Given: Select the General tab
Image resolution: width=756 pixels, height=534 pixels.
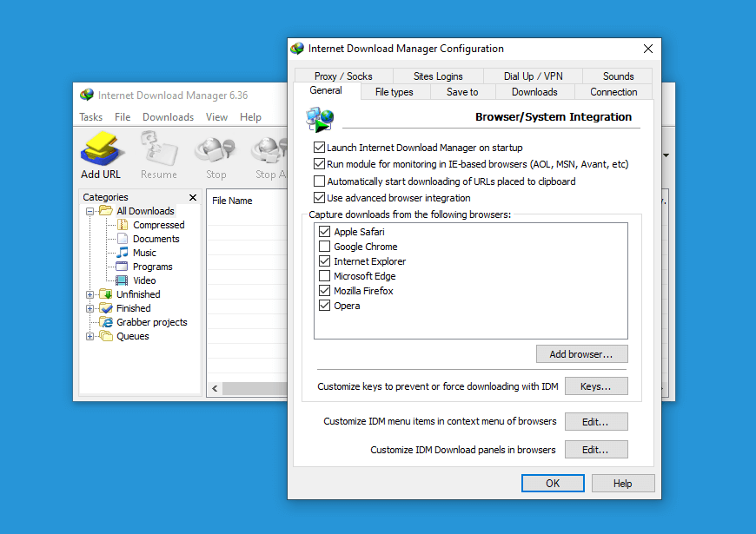Looking at the screenshot, I should (326, 90).
